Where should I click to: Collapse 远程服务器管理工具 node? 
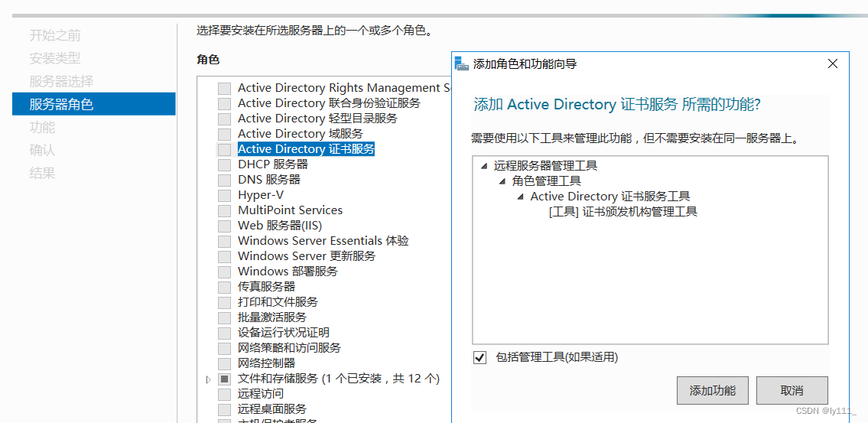[x=484, y=165]
